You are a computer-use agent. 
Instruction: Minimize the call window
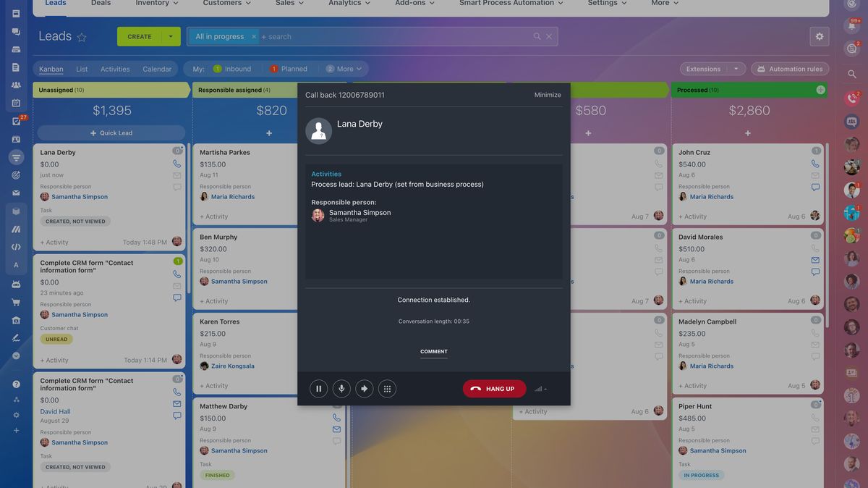[x=548, y=95]
